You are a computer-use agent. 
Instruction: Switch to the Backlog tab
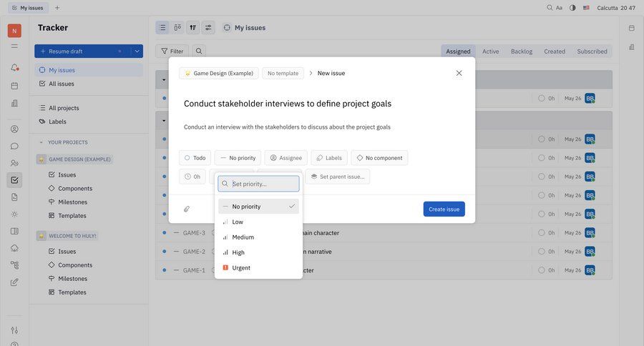click(521, 51)
